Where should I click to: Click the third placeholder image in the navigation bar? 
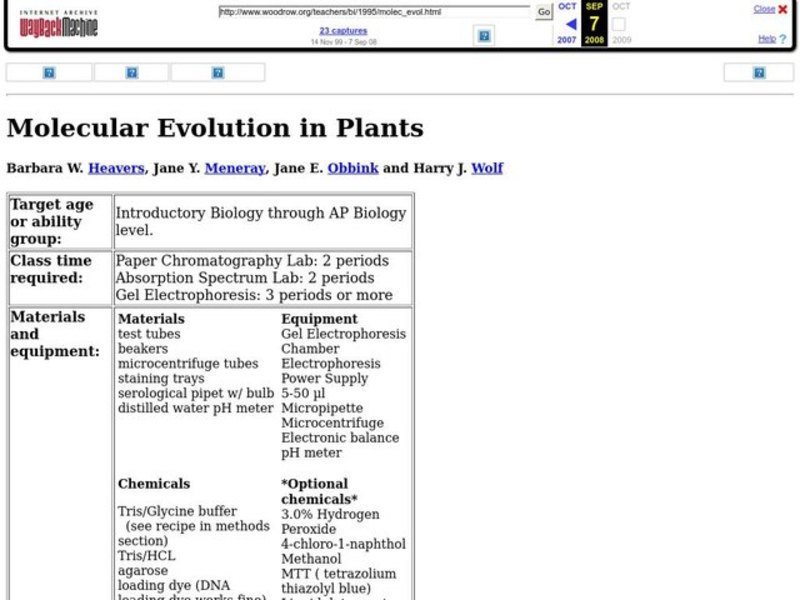pyautogui.click(x=217, y=72)
